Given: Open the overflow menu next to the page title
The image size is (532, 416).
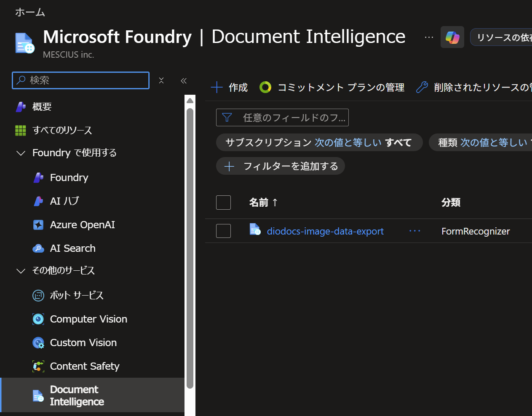Looking at the screenshot, I should [x=429, y=37].
